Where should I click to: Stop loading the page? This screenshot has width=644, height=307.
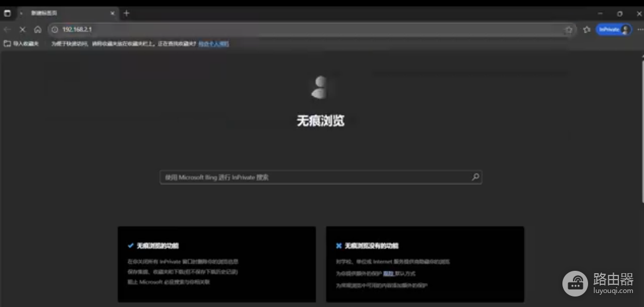pos(23,30)
